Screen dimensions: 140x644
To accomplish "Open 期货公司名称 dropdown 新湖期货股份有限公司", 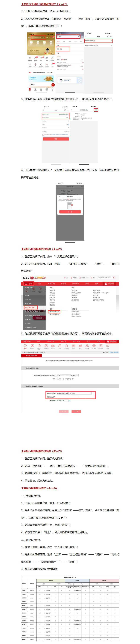I will click(x=74, y=393).
